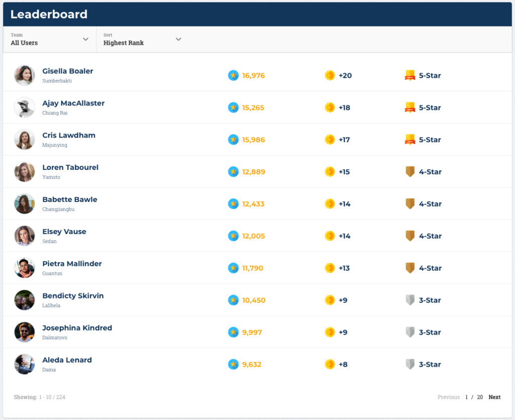The height and width of the screenshot is (420, 515).
Task: Go to the Next page
Action: 494,397
